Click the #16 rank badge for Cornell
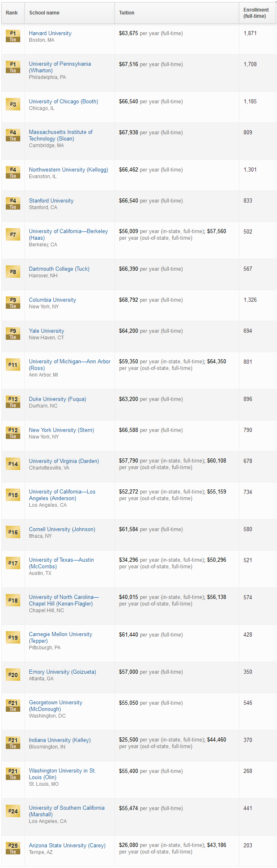 pyautogui.click(x=13, y=532)
